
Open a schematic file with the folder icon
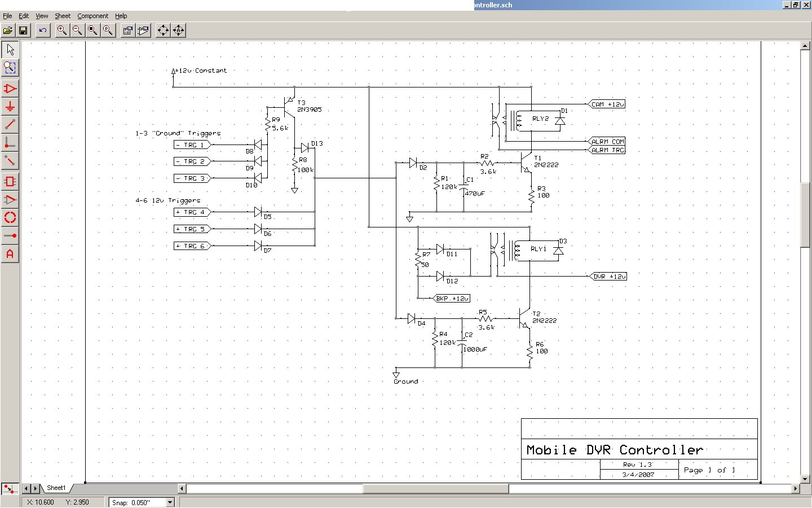click(8, 30)
